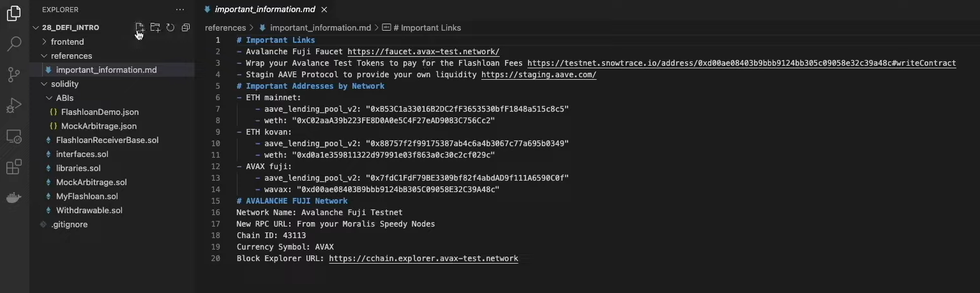Open the Search view icon

coord(13,44)
